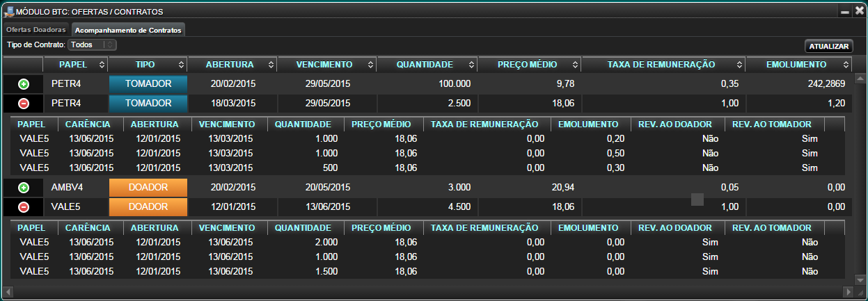Screen dimensions: 868x301
Task: Click the DOADOR badge on VALE5 row
Action: [x=148, y=207]
